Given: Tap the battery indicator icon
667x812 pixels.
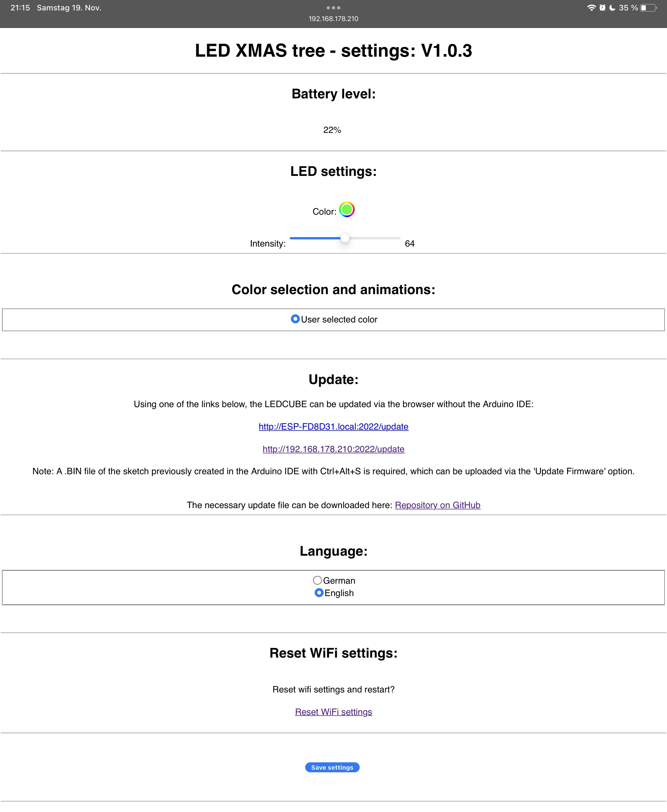Looking at the screenshot, I should tap(648, 8).
